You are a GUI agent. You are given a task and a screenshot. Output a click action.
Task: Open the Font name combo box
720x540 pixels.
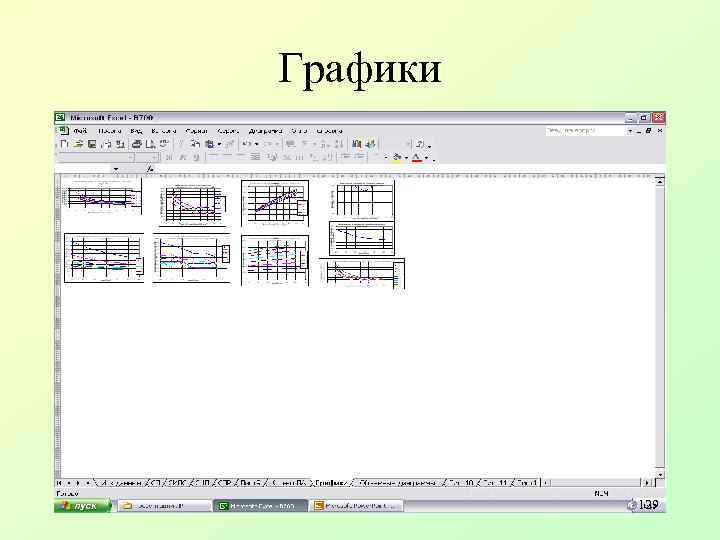point(96,158)
